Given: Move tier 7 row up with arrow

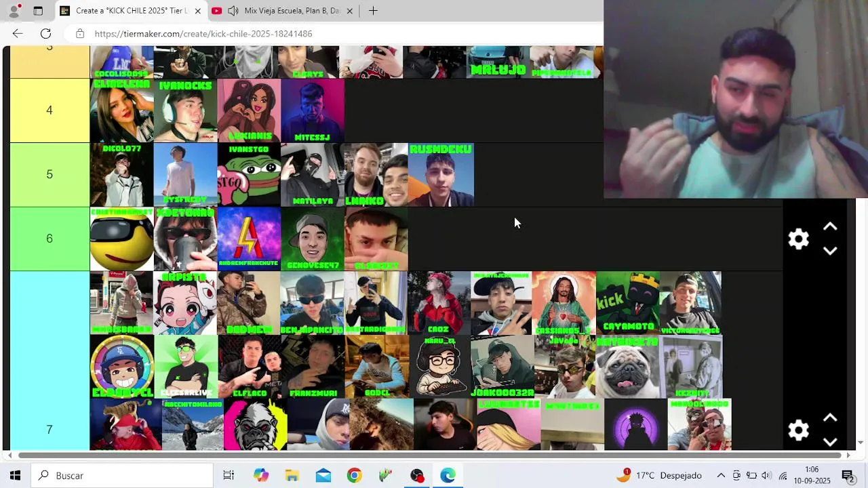Looking at the screenshot, I should [x=830, y=418].
